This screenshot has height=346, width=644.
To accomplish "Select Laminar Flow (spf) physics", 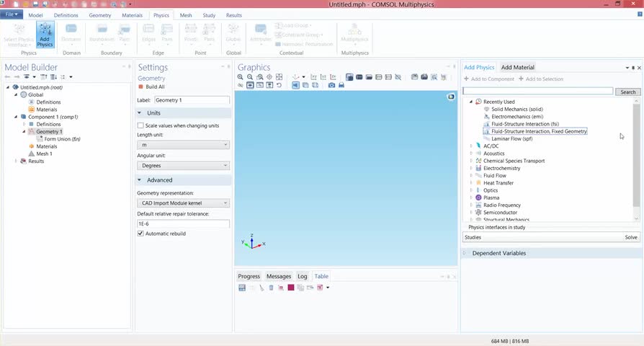I will point(511,139).
